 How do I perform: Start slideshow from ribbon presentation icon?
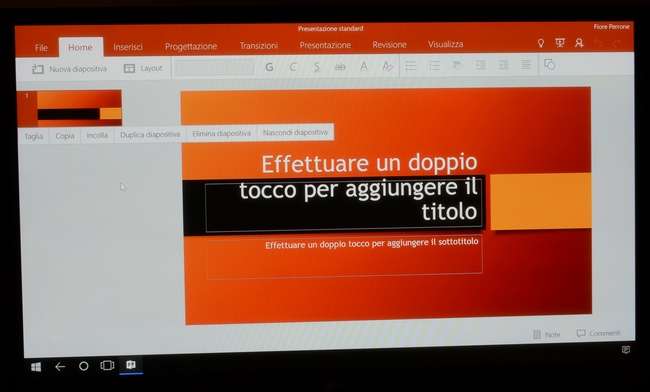(560, 43)
